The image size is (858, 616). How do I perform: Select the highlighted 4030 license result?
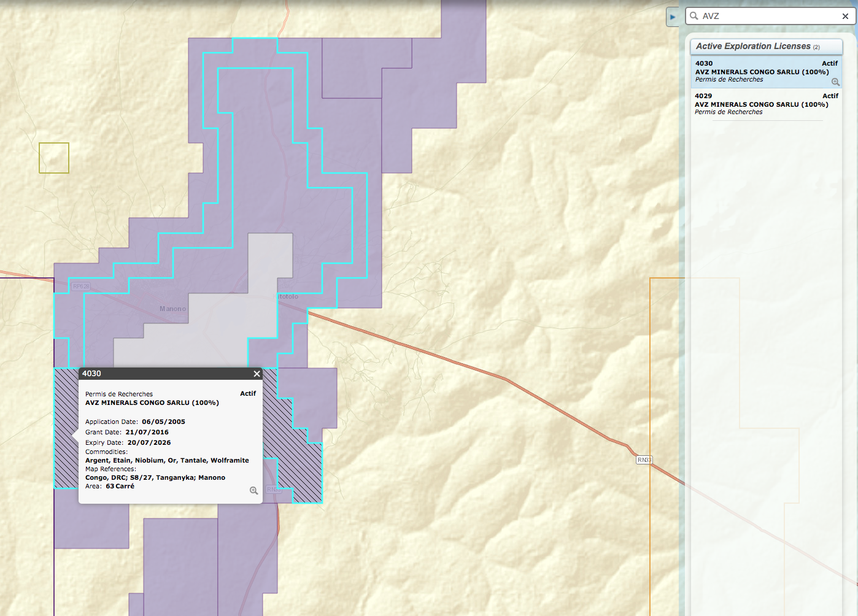click(761, 71)
